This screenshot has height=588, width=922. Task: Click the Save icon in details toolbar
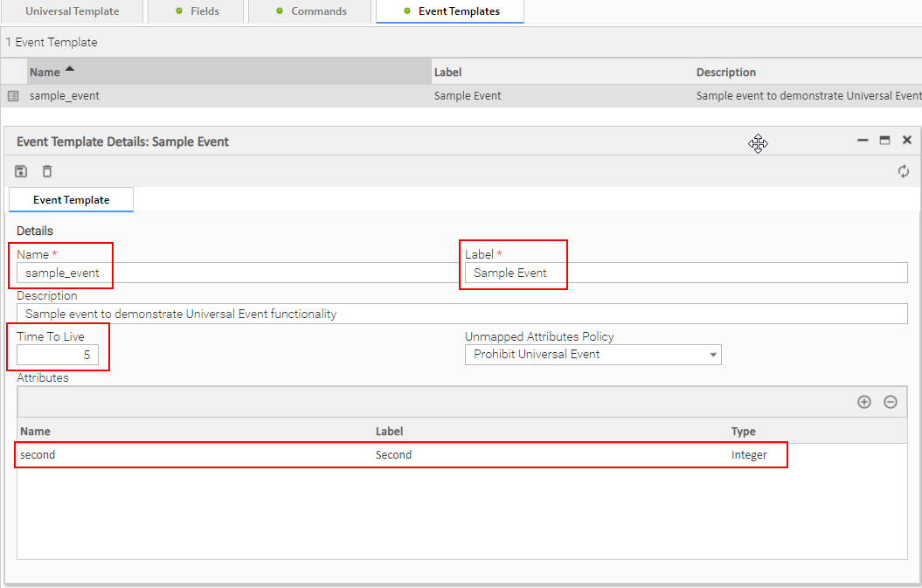[21, 171]
